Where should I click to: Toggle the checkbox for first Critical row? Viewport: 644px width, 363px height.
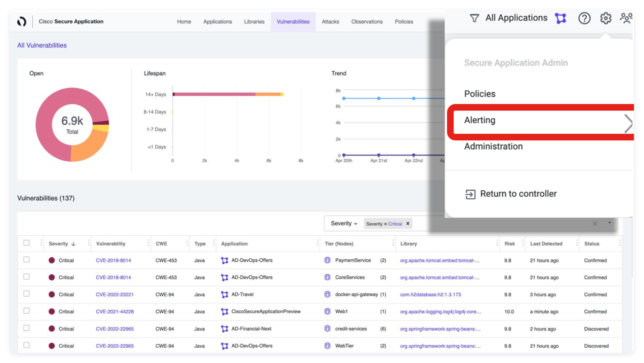(26, 260)
